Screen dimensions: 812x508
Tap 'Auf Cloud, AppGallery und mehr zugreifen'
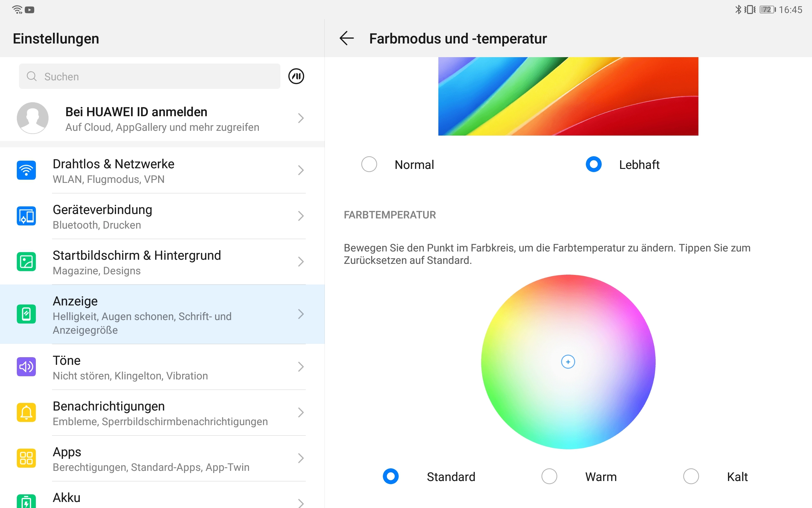pyautogui.click(x=162, y=127)
